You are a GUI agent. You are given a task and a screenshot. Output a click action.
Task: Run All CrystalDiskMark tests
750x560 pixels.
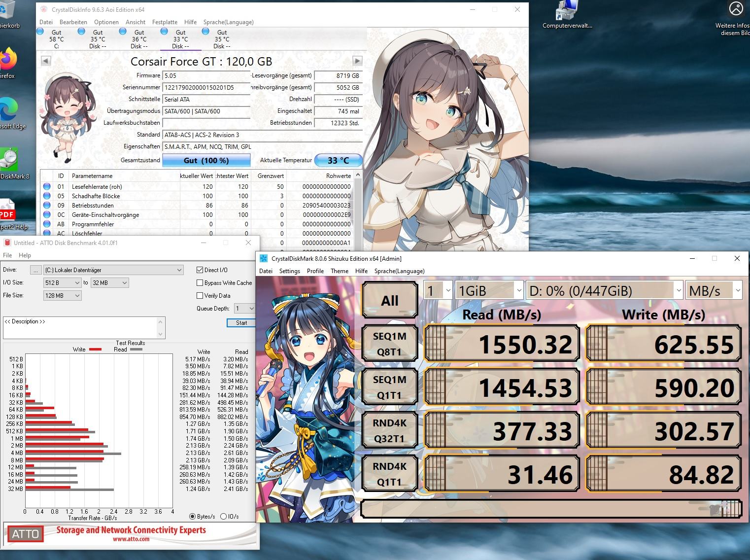(389, 300)
